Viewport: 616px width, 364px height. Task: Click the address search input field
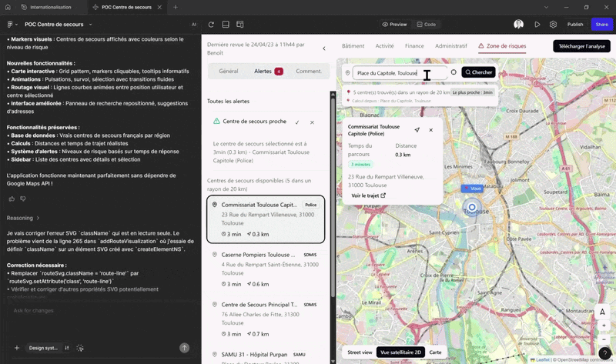tap(400, 73)
